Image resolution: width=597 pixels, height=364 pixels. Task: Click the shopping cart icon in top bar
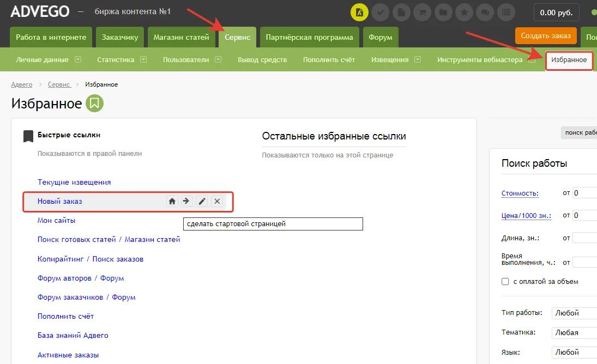click(422, 12)
